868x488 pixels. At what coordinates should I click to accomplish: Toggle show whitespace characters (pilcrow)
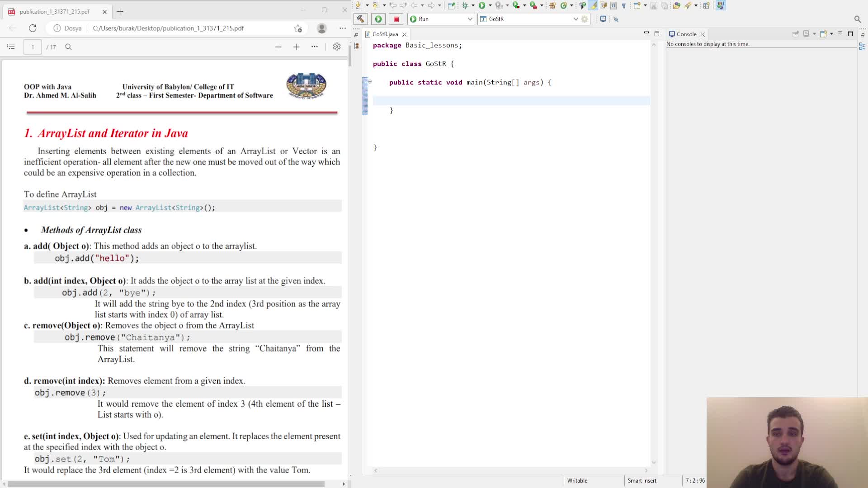pos(624,5)
